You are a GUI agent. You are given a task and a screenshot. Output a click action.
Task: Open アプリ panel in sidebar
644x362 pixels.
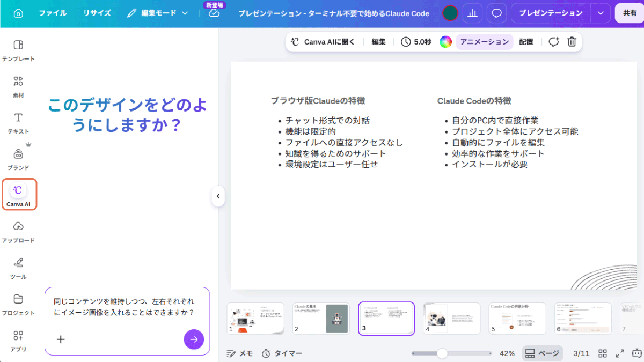pyautogui.click(x=18, y=341)
